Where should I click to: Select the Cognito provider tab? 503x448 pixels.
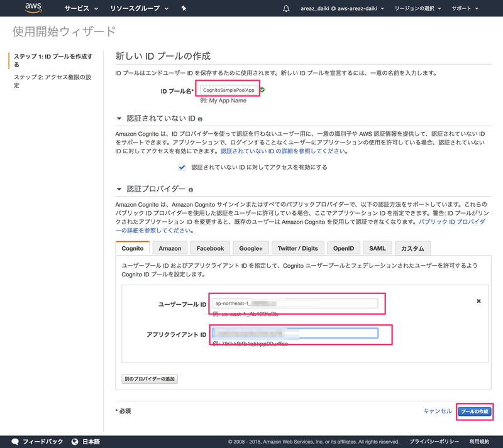tap(133, 248)
